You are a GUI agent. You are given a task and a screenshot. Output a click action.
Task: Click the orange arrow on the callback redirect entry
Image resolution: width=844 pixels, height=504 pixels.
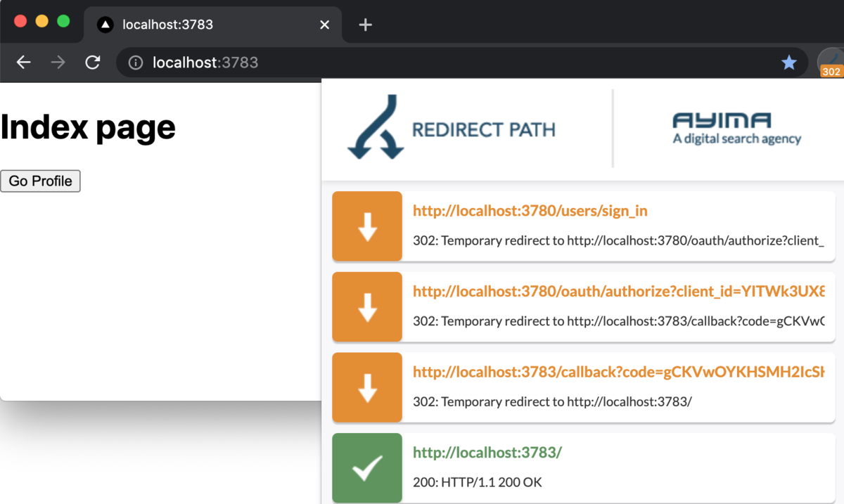(x=366, y=387)
